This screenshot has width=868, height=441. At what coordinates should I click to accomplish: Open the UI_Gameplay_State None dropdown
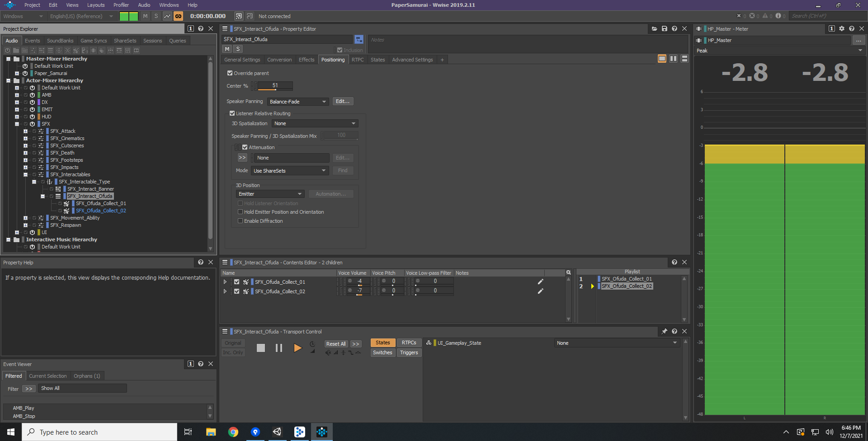[x=617, y=343]
